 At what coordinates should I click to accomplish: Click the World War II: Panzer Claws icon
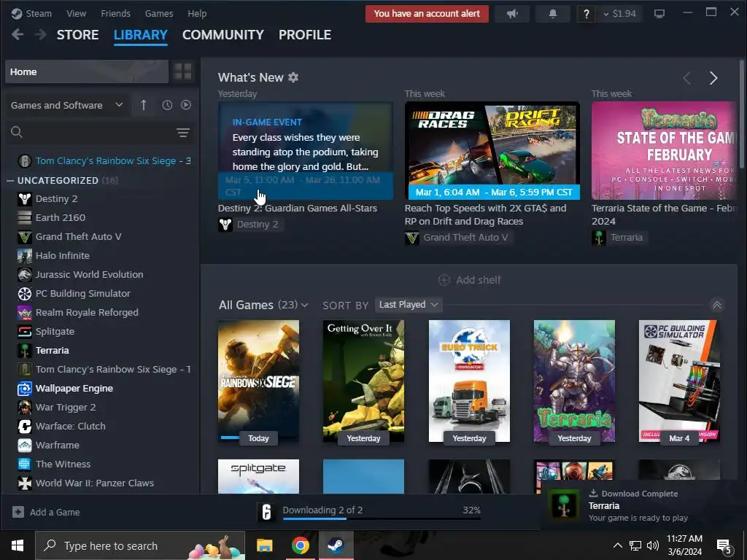pos(25,483)
